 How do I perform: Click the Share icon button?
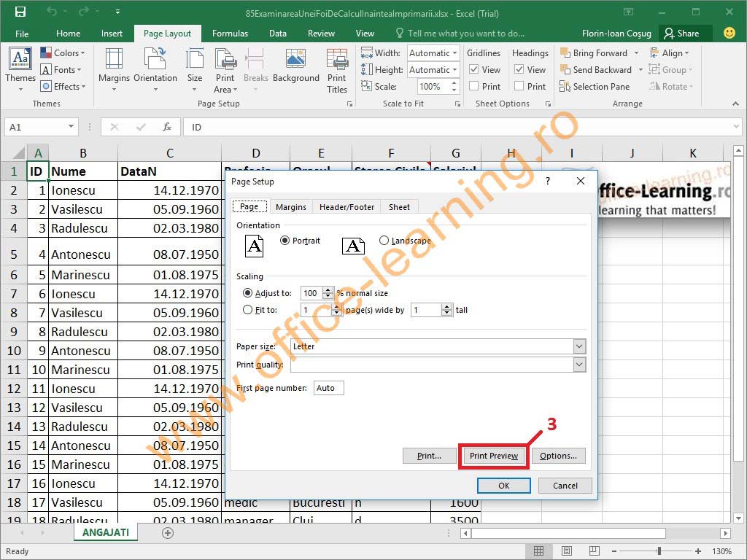[x=685, y=34]
